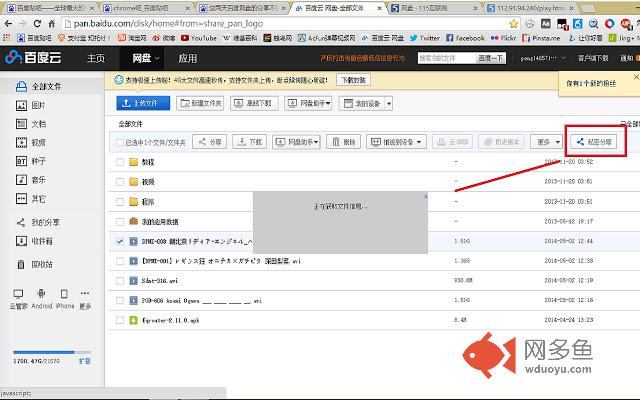Viewport: 640px width, 400px height.
Task: Switch to the chrome吧 browser tab
Action: pos(146,8)
